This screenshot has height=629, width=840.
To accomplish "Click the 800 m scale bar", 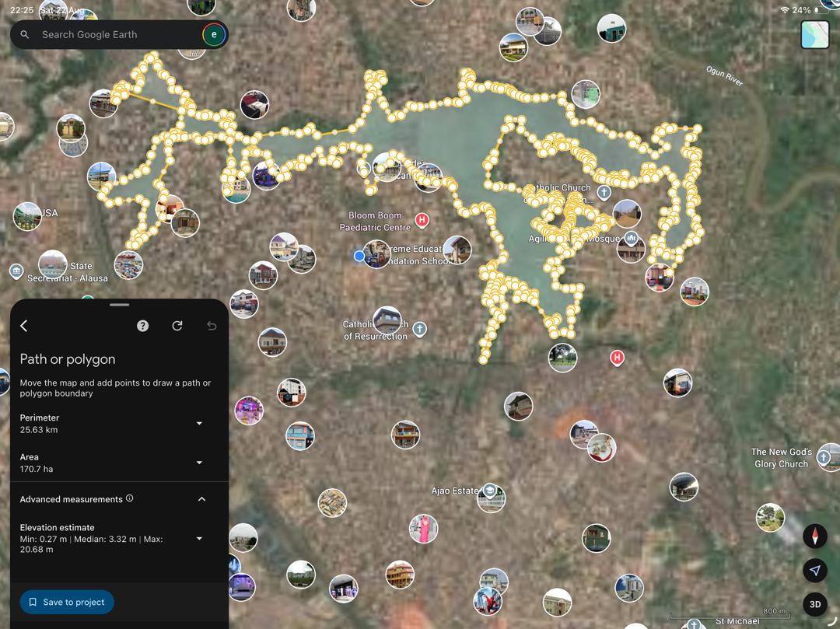I will point(730,614).
